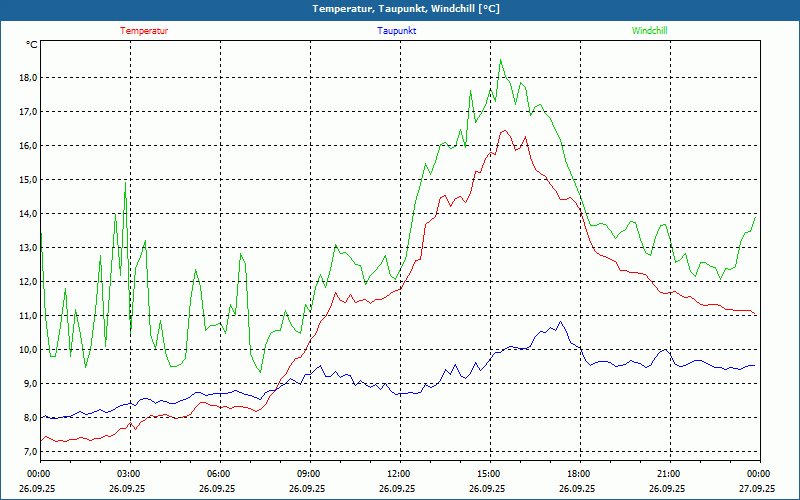
Task: Select the 12:00 time axis label
Action: coord(399,474)
